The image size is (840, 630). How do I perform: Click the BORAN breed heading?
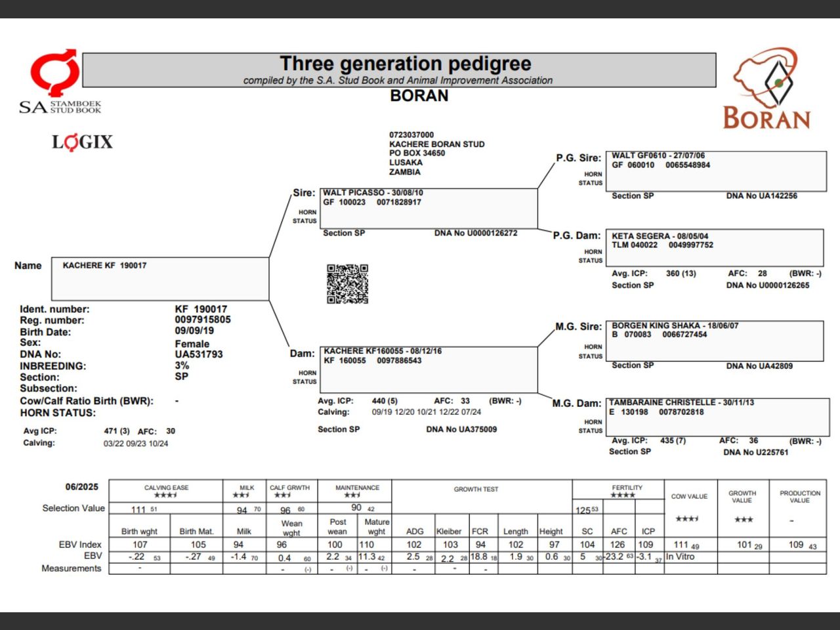tap(419, 96)
